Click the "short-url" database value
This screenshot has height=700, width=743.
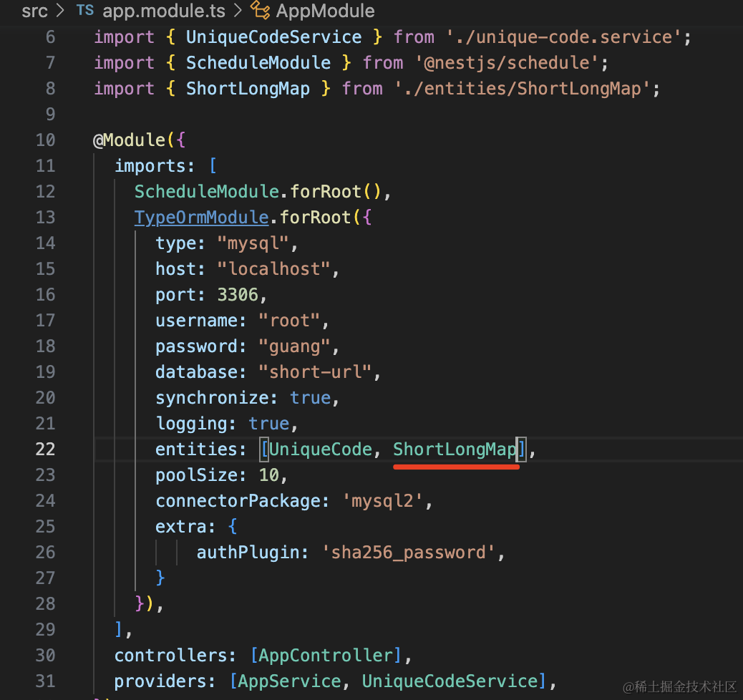pyautogui.click(x=314, y=372)
